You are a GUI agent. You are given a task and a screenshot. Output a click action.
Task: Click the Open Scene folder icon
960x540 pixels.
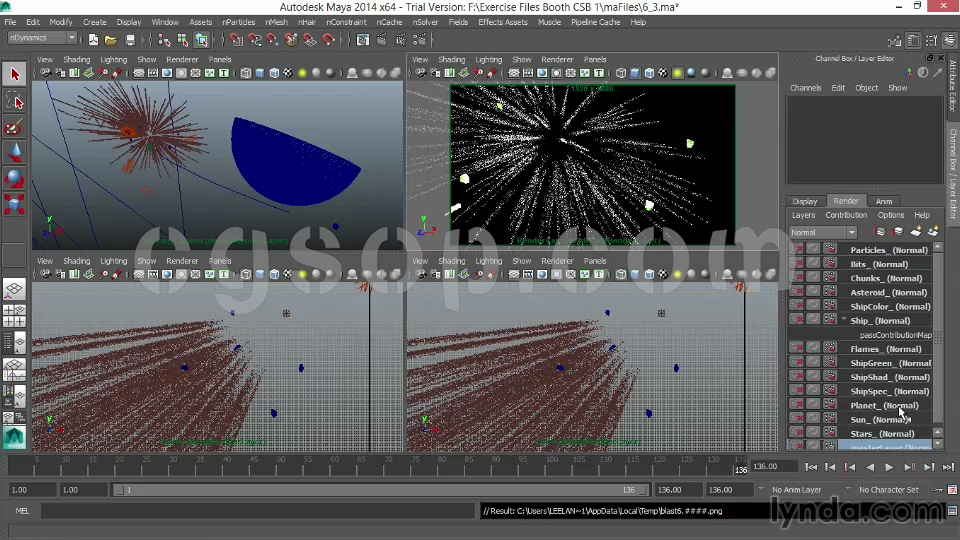[x=111, y=40]
